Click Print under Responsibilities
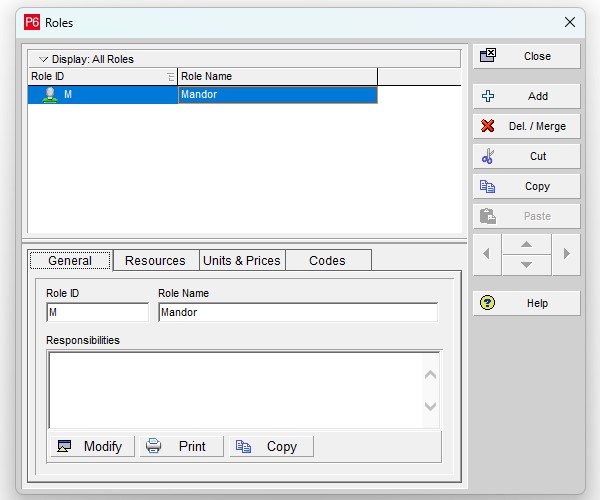This screenshot has width=600, height=500. 181,446
